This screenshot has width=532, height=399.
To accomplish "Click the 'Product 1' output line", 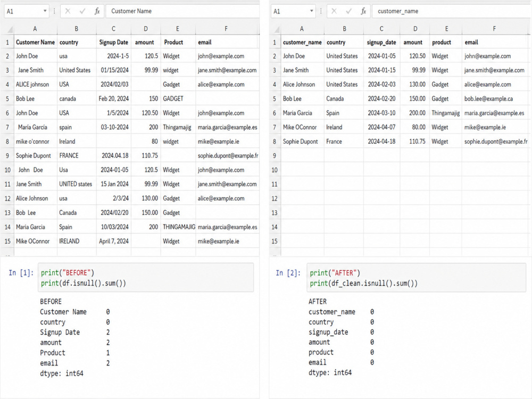I will pyautogui.click(x=74, y=353).
